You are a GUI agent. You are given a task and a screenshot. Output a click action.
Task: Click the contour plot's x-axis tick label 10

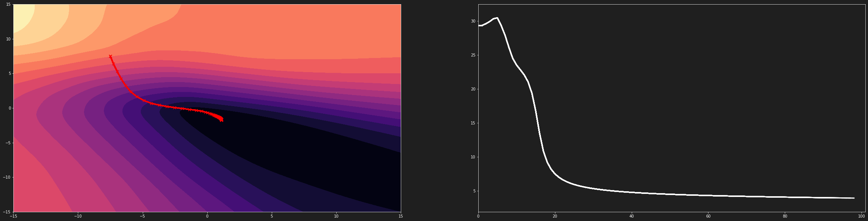336,216
